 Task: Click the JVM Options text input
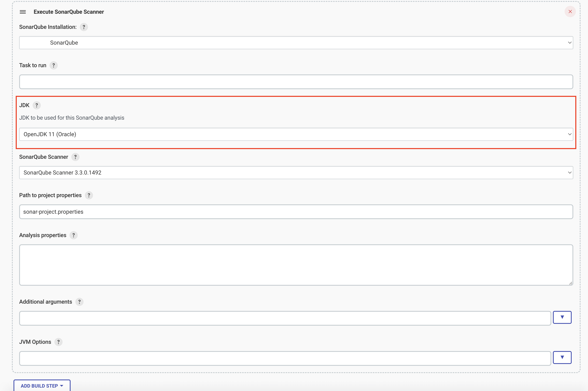point(285,358)
